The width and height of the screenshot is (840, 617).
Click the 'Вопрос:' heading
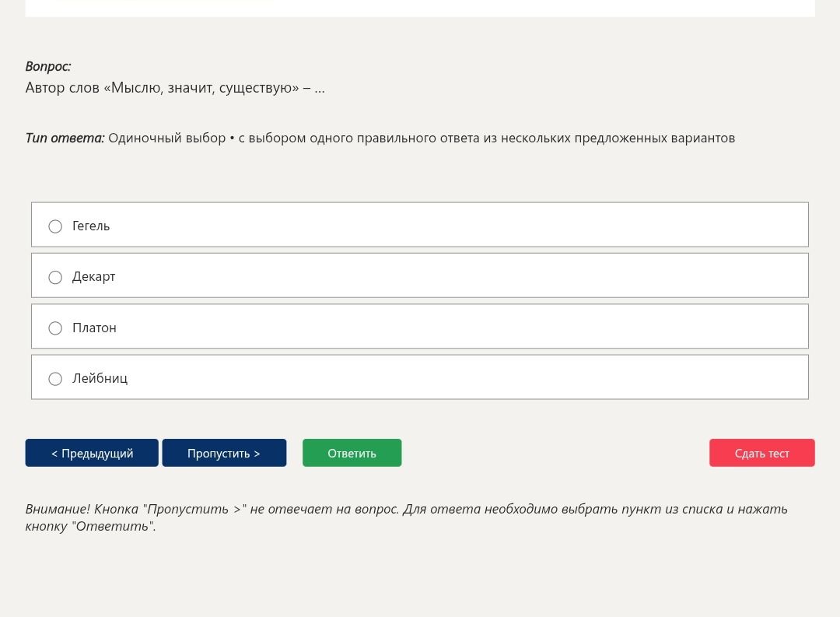[x=48, y=66]
